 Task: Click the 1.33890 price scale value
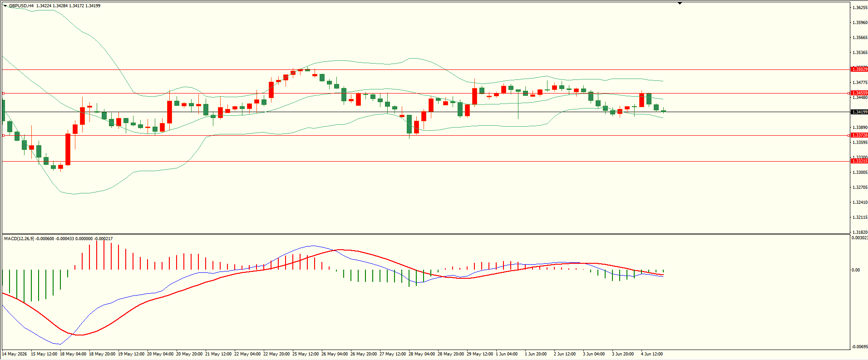[860, 128]
